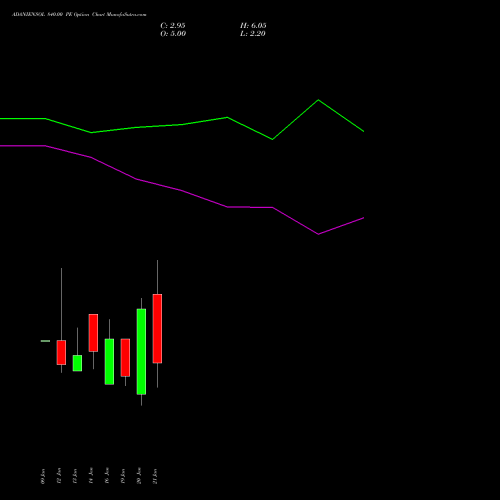Screen dimensions: 500x500
Task: Select the 21 Jan date label
Action: coord(155,476)
